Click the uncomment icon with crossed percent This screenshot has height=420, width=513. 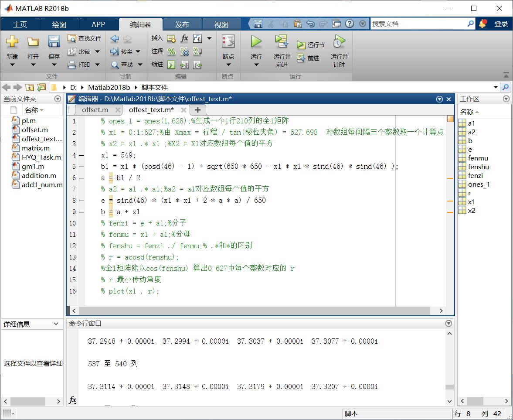click(x=184, y=51)
